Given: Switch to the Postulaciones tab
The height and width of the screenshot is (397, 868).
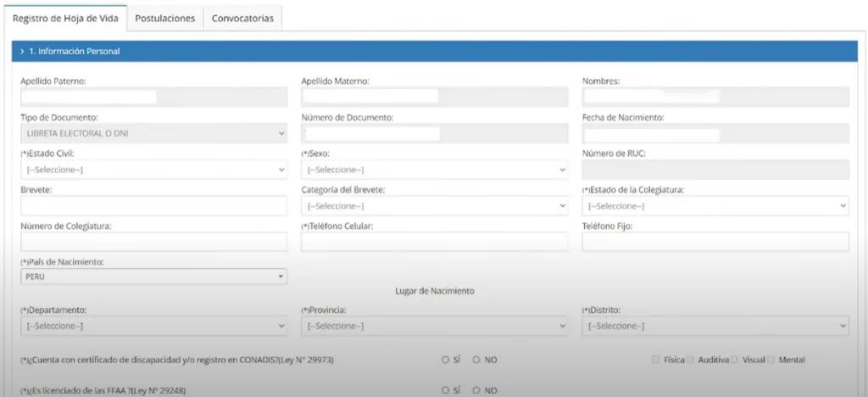Looking at the screenshot, I should (x=165, y=18).
